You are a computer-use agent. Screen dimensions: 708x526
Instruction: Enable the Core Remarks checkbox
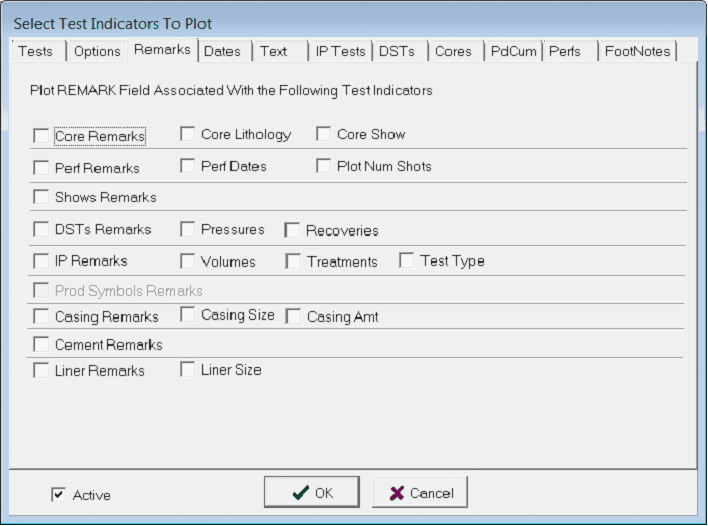(x=41, y=135)
